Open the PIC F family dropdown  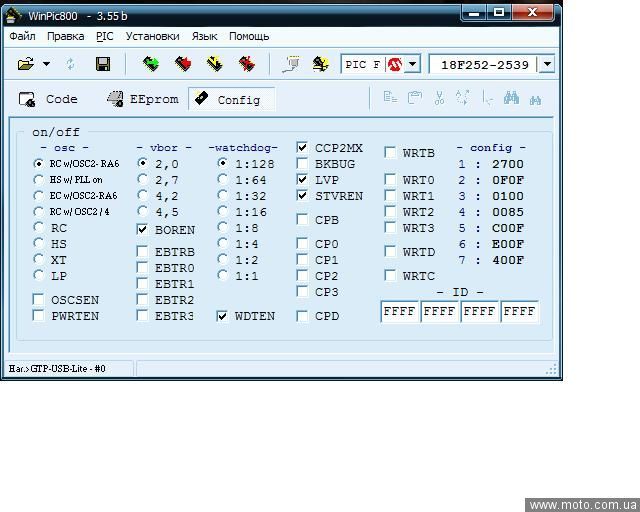click(413, 64)
